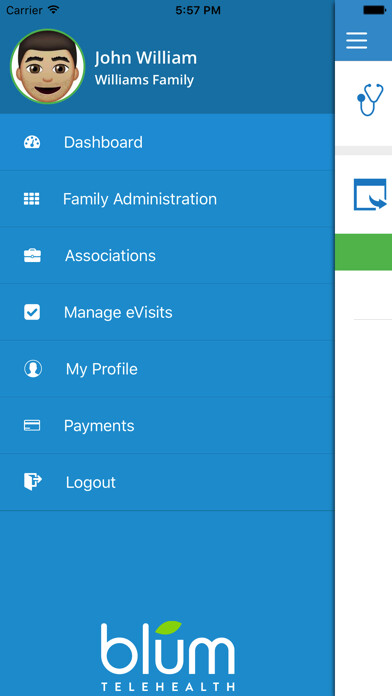Viewport: 392px width, 696px height.
Task: Click the Manage eVisits checkmark icon
Action: [32, 312]
